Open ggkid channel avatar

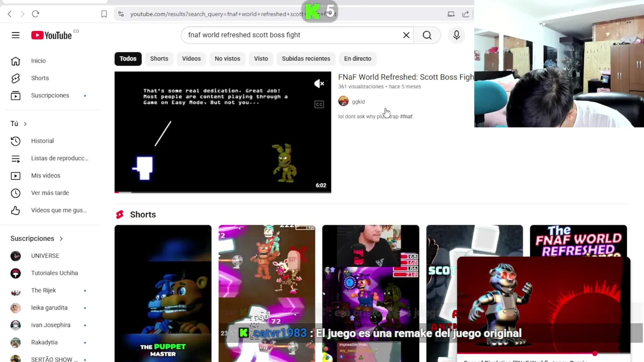[x=343, y=102]
